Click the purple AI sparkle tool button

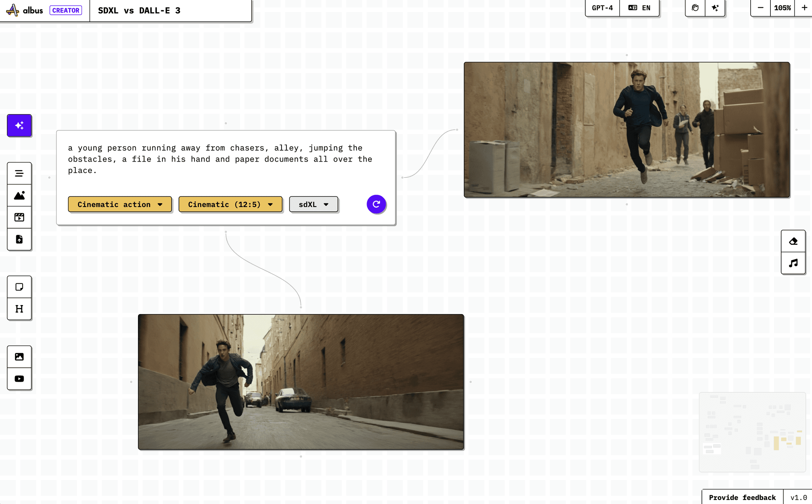pyautogui.click(x=19, y=125)
